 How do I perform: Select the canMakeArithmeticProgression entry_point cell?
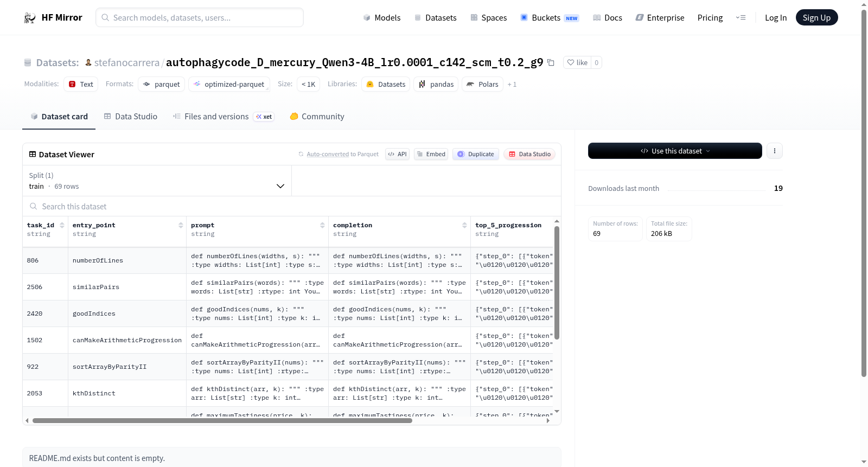pos(127,341)
